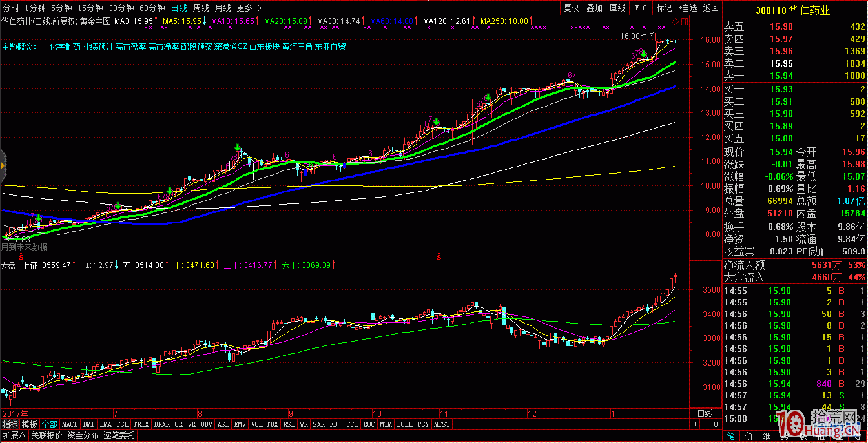Click the diamond icon above the price axis

pyautogui.click(x=676, y=22)
